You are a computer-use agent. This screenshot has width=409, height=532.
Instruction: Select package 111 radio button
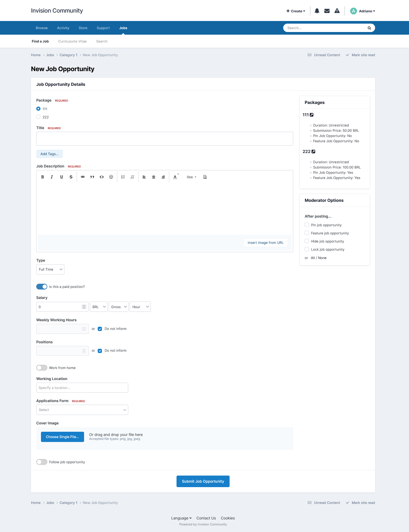(x=38, y=109)
